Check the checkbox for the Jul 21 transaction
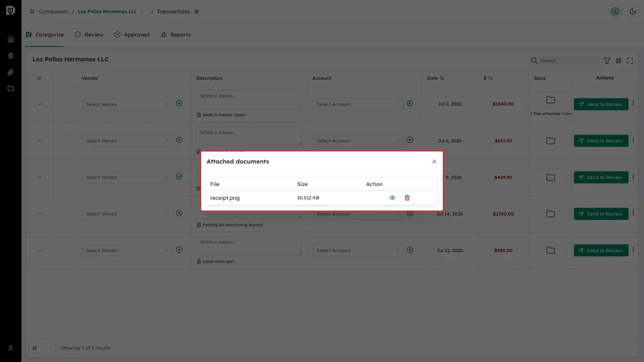This screenshot has width=644, height=362. click(65, 250)
